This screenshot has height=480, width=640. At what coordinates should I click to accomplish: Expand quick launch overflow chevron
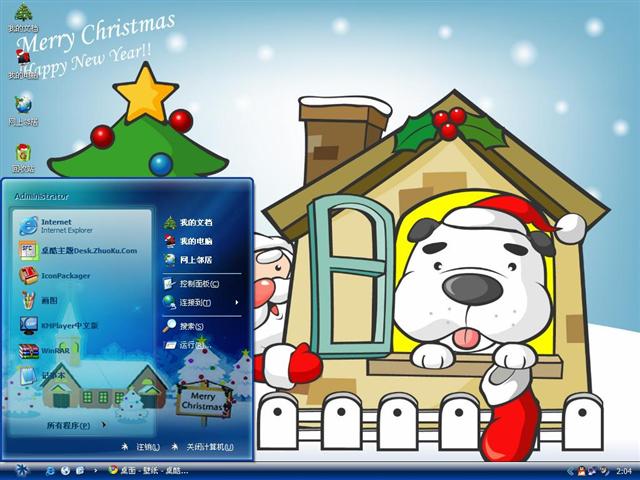tap(96, 471)
